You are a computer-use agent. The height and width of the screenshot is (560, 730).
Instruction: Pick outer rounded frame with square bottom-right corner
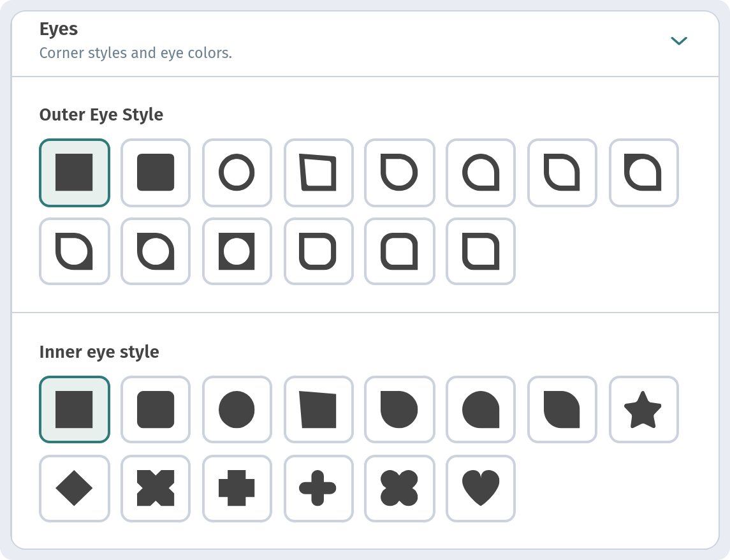click(400, 251)
